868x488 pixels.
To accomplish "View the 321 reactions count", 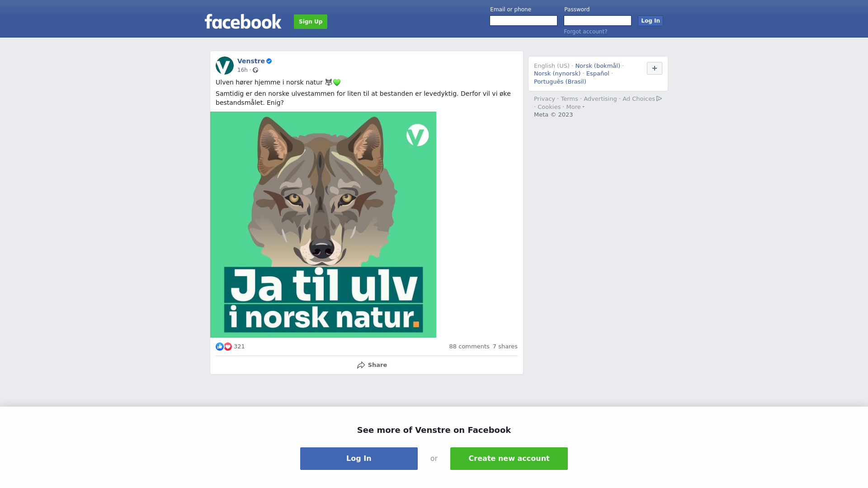I will (x=239, y=347).
